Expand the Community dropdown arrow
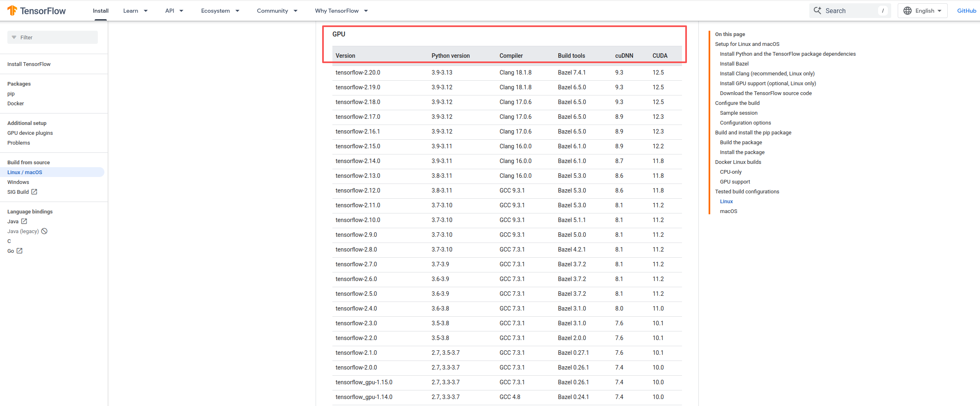 click(296, 11)
